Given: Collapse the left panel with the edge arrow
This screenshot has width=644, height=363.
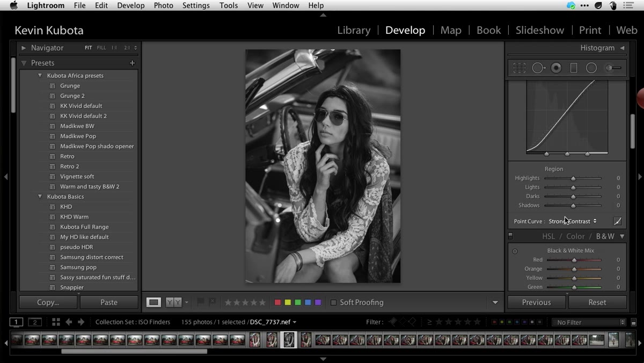Looking at the screenshot, I should click(5, 177).
